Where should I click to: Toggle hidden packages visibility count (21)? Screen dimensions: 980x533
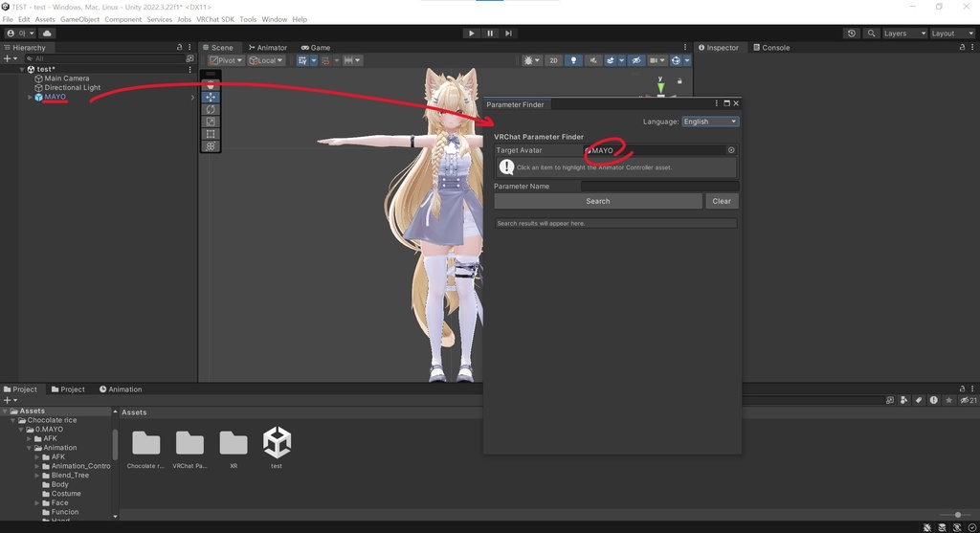pos(969,400)
